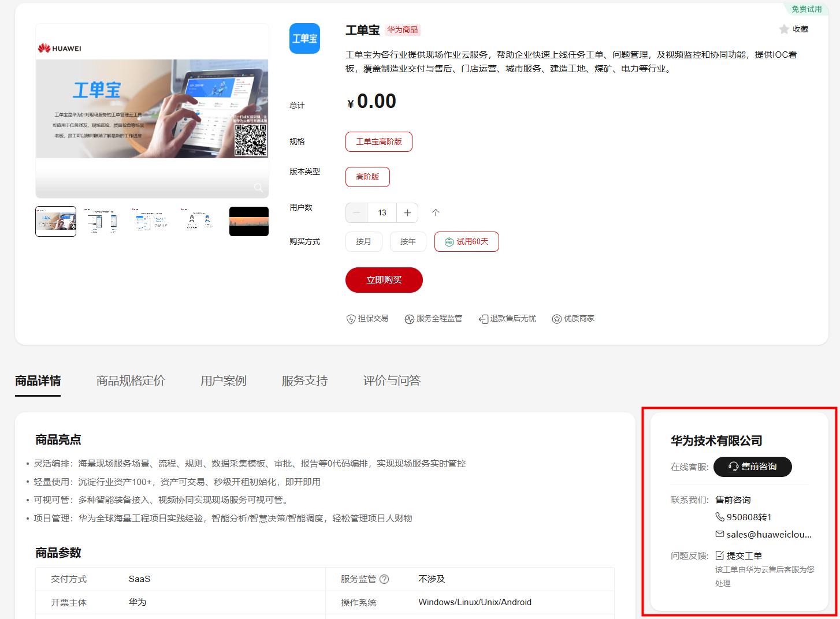Viewport: 840px width, 619px height.
Task: Click the 服务监管 help question mark icon
Action: coord(384,579)
